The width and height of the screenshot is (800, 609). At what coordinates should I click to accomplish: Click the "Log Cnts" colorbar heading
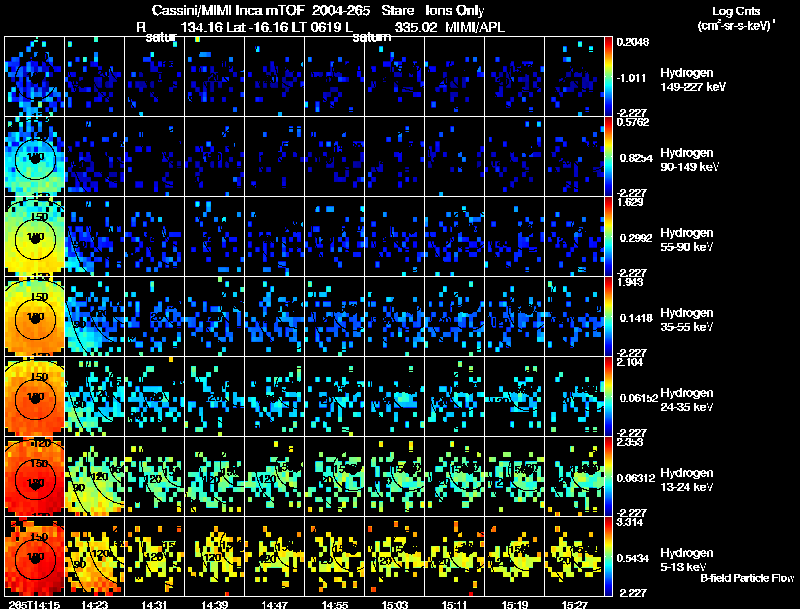coord(736,11)
